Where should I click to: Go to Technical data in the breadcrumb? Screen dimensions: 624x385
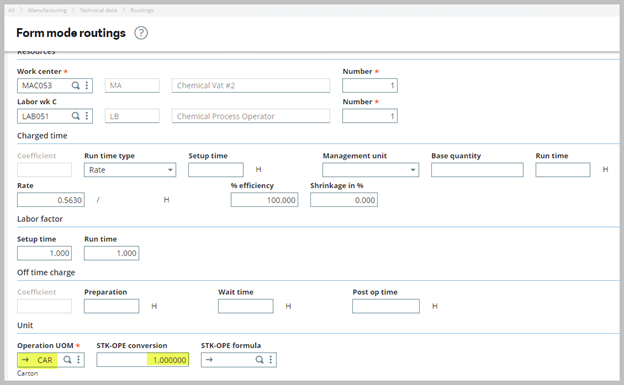click(98, 10)
